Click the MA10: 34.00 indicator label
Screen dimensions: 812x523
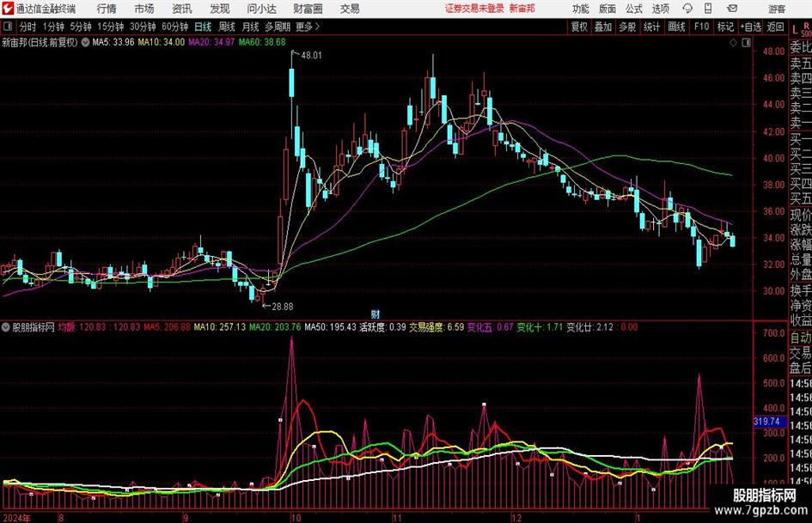pyautogui.click(x=161, y=42)
